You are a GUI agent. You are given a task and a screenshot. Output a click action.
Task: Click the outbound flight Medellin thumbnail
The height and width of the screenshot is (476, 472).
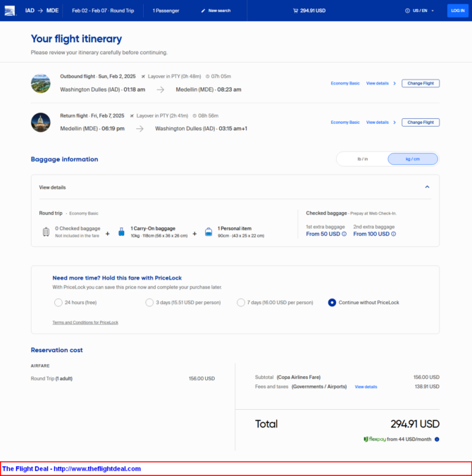click(41, 83)
